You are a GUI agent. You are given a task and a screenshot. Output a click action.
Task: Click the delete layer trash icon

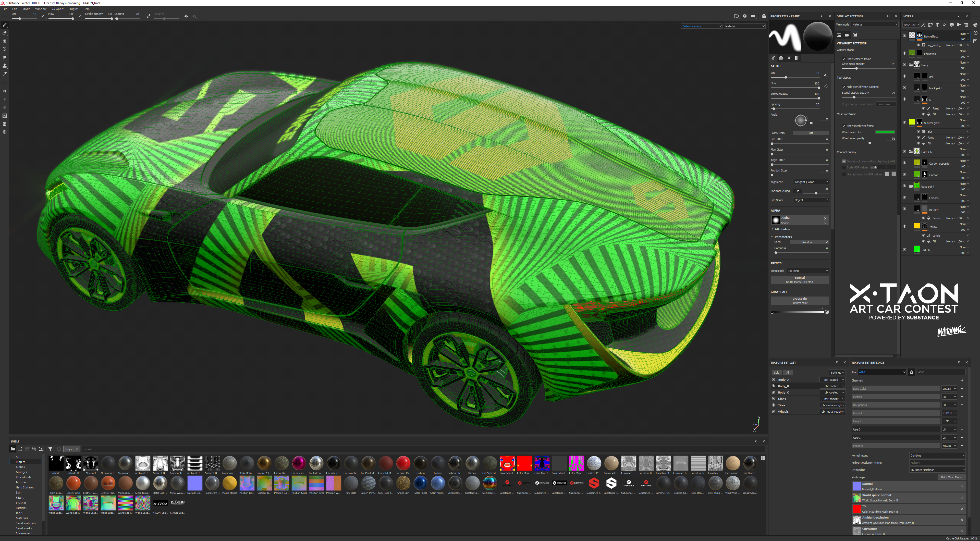966,25
